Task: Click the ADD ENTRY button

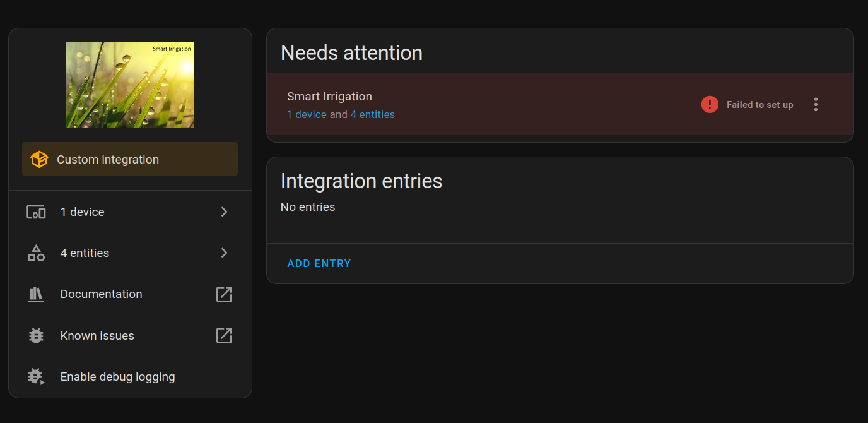Action: click(319, 263)
